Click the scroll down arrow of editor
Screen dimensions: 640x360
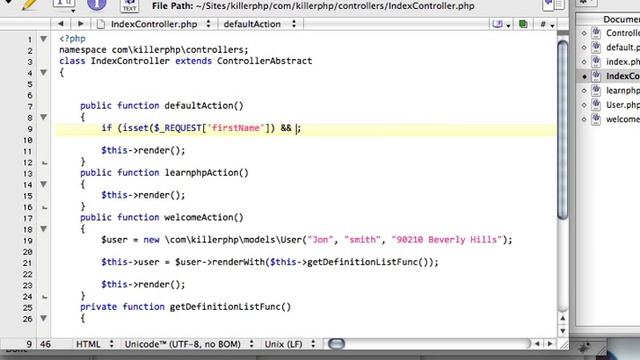562,331
